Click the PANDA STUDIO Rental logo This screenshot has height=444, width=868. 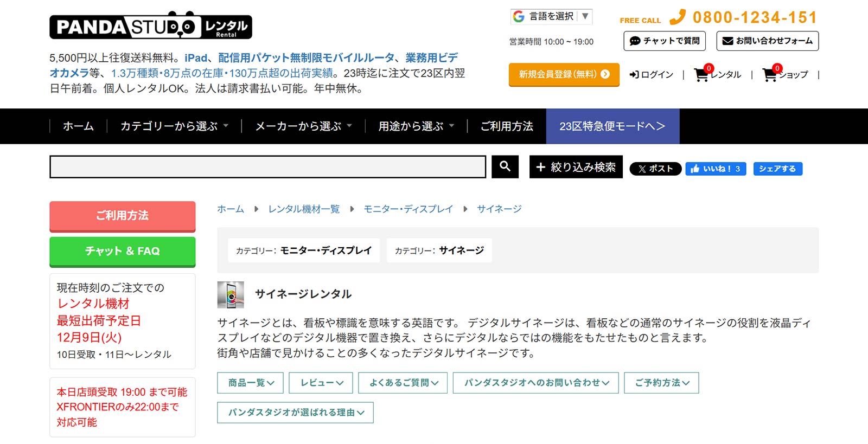(151, 25)
